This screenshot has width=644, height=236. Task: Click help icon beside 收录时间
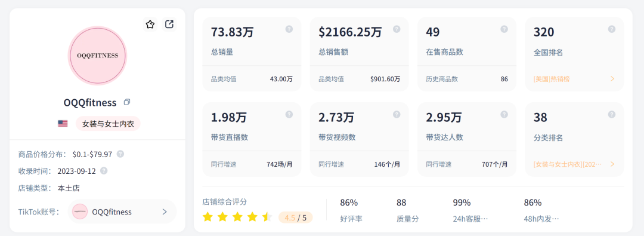tap(104, 170)
